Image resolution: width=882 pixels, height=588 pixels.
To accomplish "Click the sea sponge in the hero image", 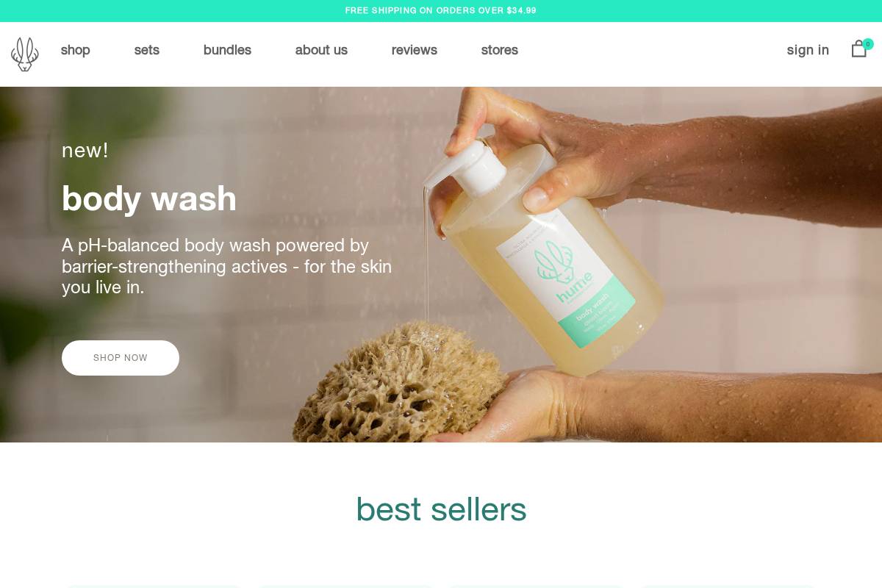I will [373, 386].
